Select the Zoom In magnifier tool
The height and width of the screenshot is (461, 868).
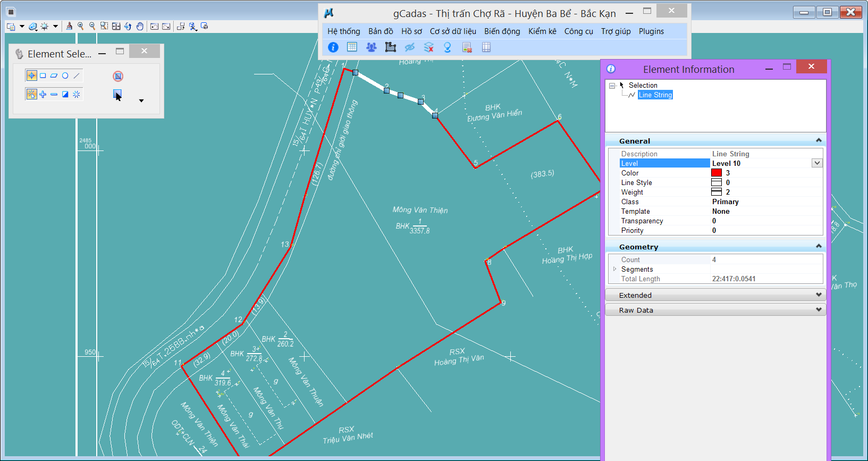(x=81, y=26)
